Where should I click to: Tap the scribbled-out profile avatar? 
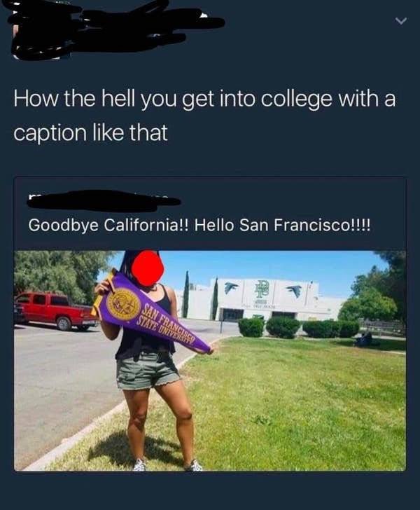coord(36,36)
